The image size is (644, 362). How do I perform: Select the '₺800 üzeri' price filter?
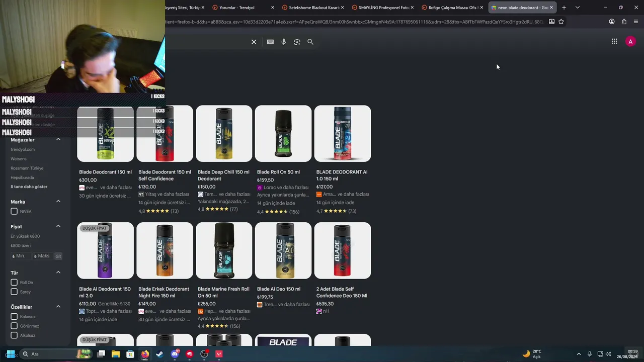pos(21,246)
